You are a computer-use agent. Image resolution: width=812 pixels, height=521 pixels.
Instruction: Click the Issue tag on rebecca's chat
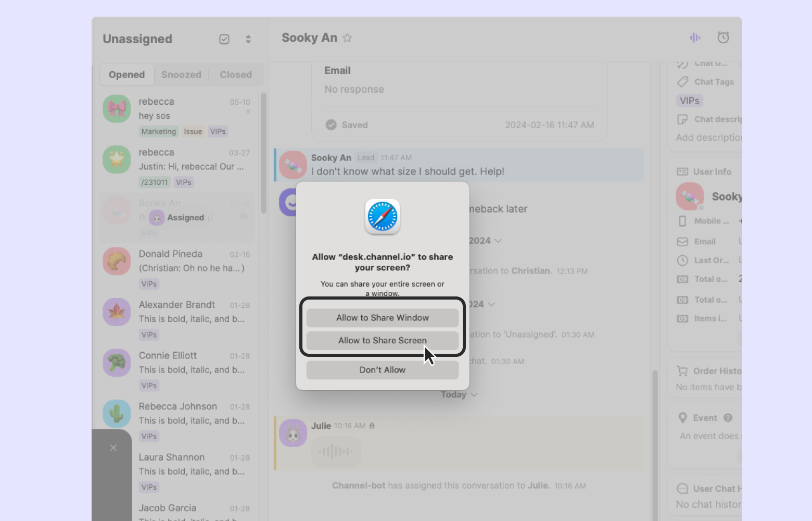click(193, 132)
